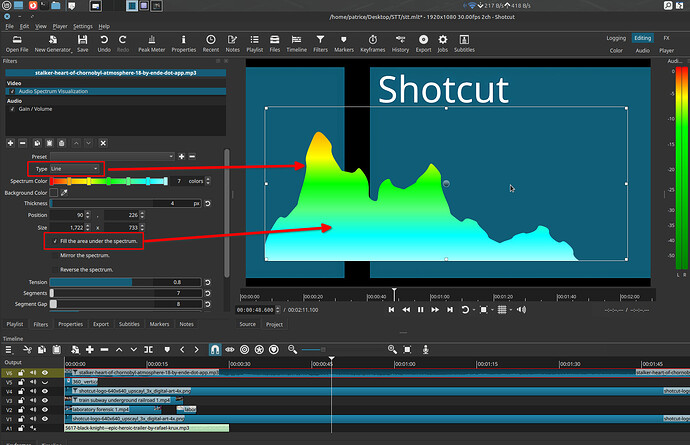Switch to the Subtitles bottom tab
690x445 pixels.
tap(129, 324)
